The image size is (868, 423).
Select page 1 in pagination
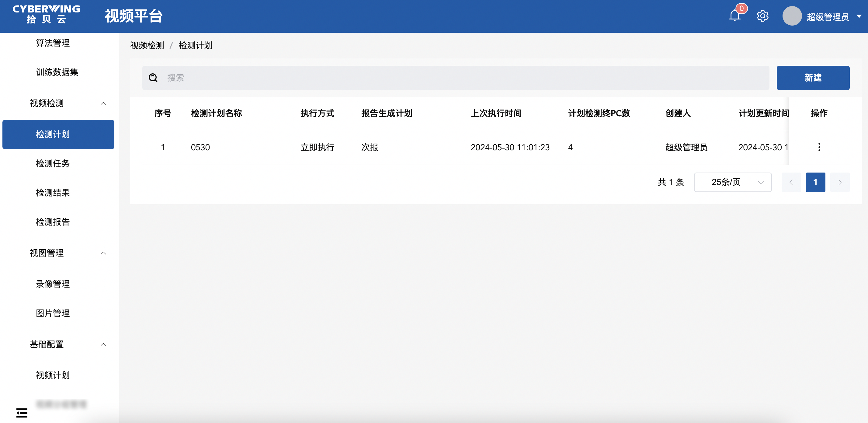click(815, 182)
